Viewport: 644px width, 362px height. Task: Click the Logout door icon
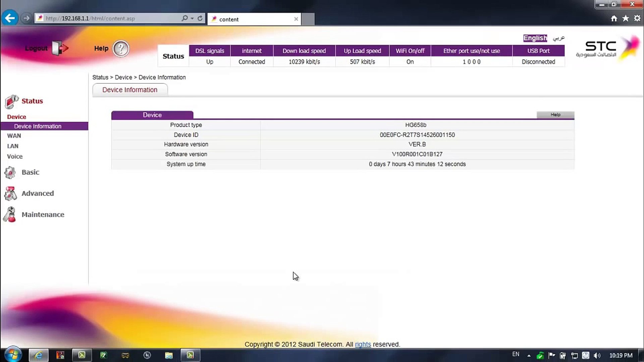(60, 48)
